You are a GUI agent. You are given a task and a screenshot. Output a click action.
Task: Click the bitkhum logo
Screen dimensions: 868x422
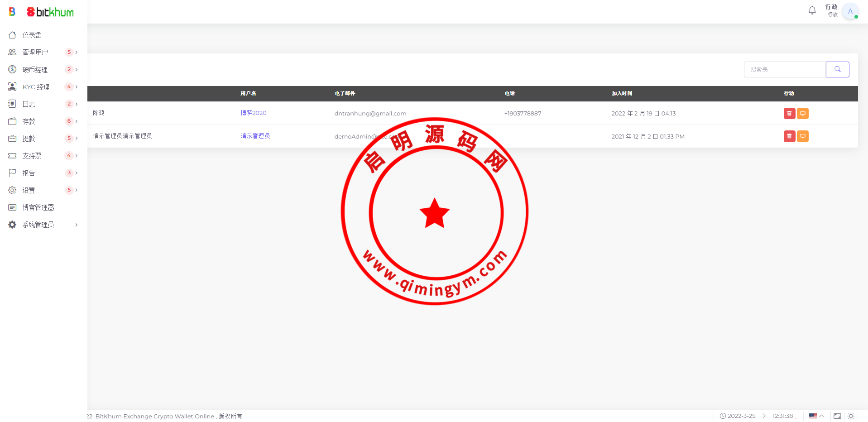tap(50, 12)
